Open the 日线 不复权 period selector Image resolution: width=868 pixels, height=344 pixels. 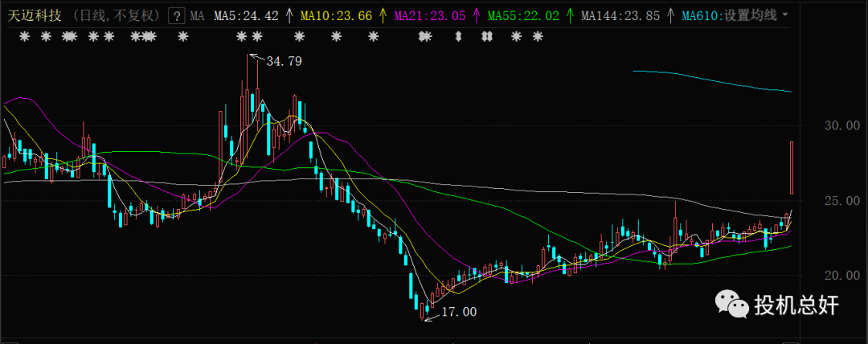pos(113,15)
